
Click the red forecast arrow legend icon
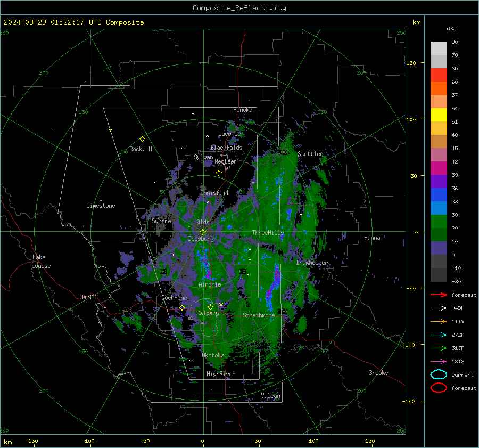tap(439, 295)
